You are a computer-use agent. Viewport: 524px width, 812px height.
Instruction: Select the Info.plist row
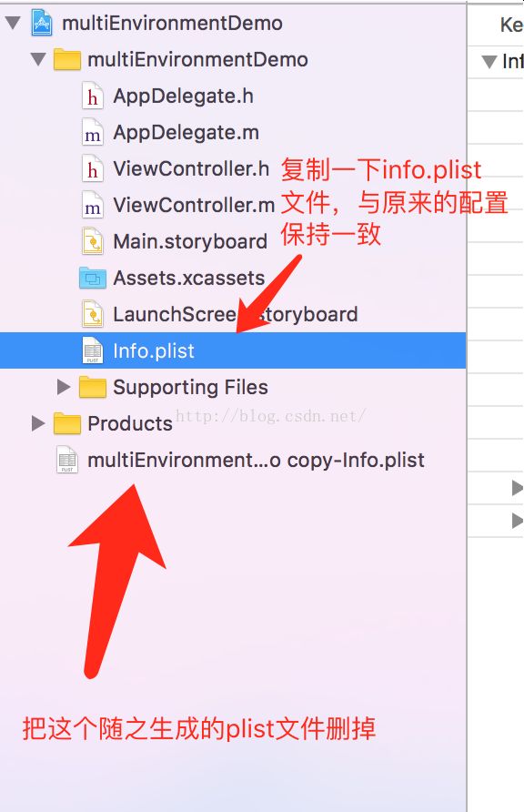point(233,350)
